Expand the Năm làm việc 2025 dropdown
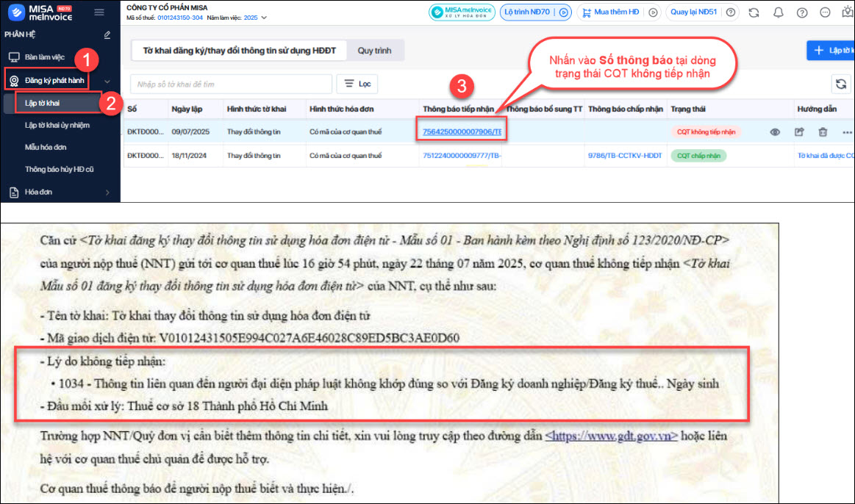 (x=264, y=18)
